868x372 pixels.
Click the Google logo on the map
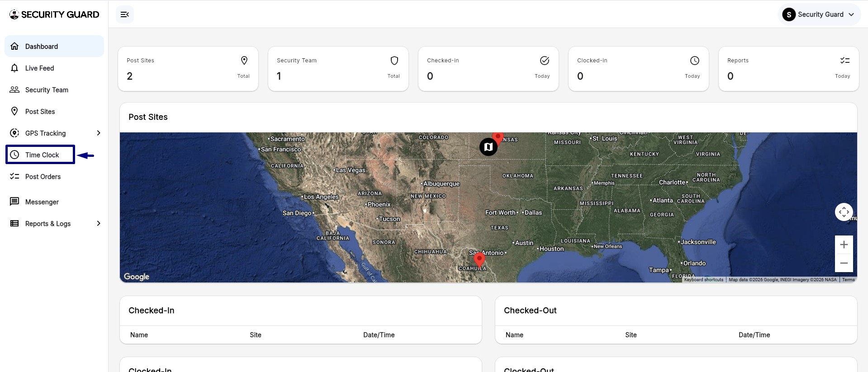137,277
